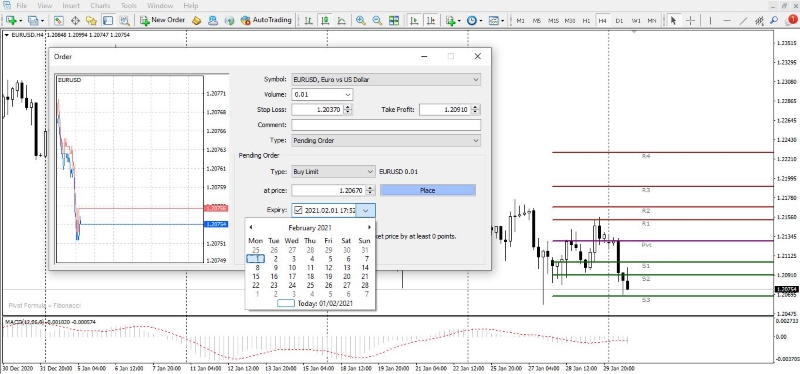Select the horizontal line drawing tool
This screenshot has height=374, width=800.
[727, 20]
